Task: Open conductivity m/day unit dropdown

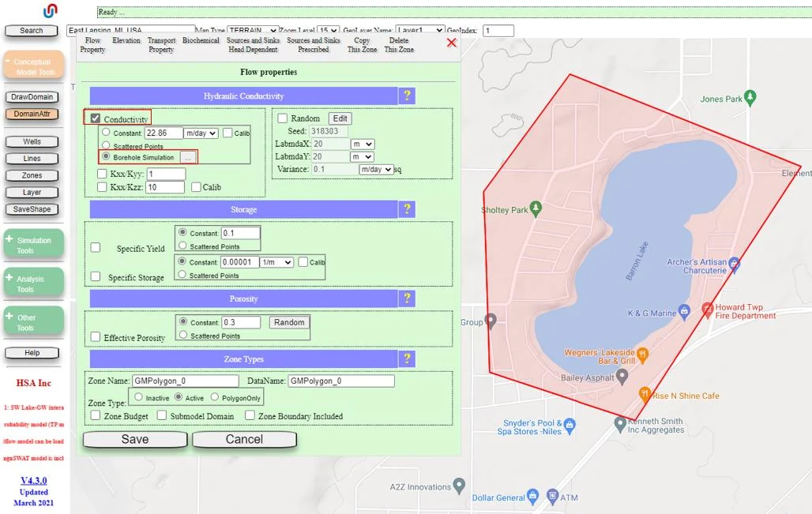Action: (x=201, y=133)
